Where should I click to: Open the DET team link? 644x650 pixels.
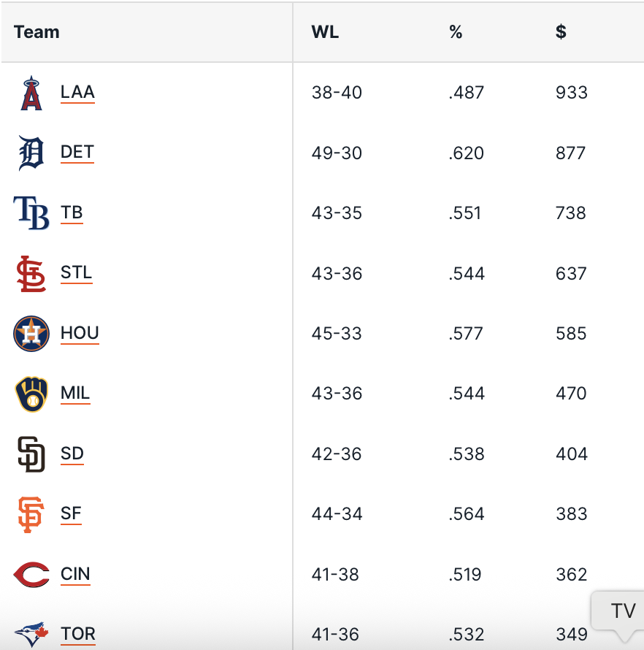coord(77,152)
